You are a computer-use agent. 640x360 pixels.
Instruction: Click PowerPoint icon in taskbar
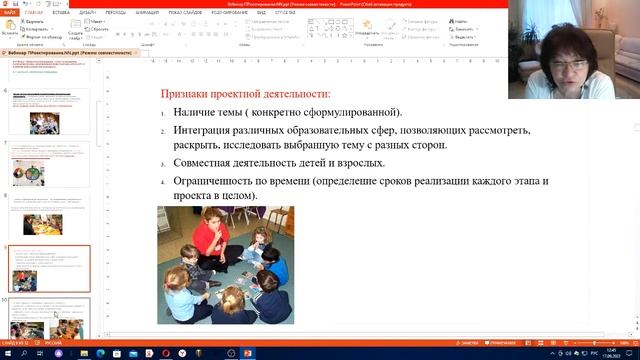tap(248, 353)
